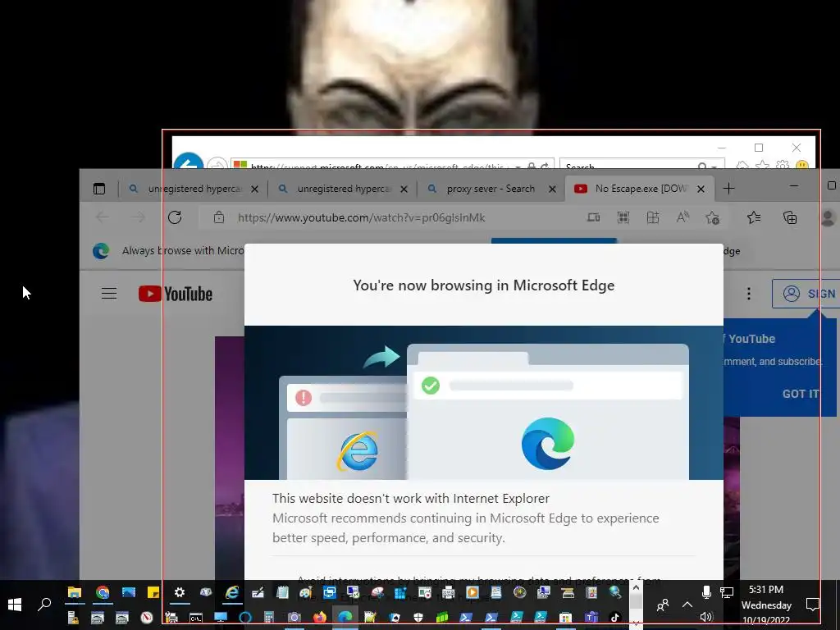Image resolution: width=840 pixels, height=630 pixels.
Task: Open the Edge tab actions menu
Action: 99,189
